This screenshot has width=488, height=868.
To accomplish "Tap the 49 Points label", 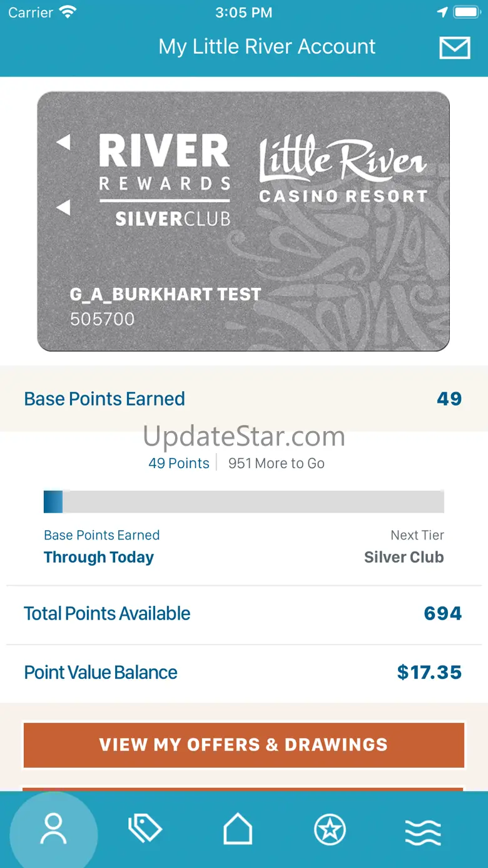I will tap(179, 463).
